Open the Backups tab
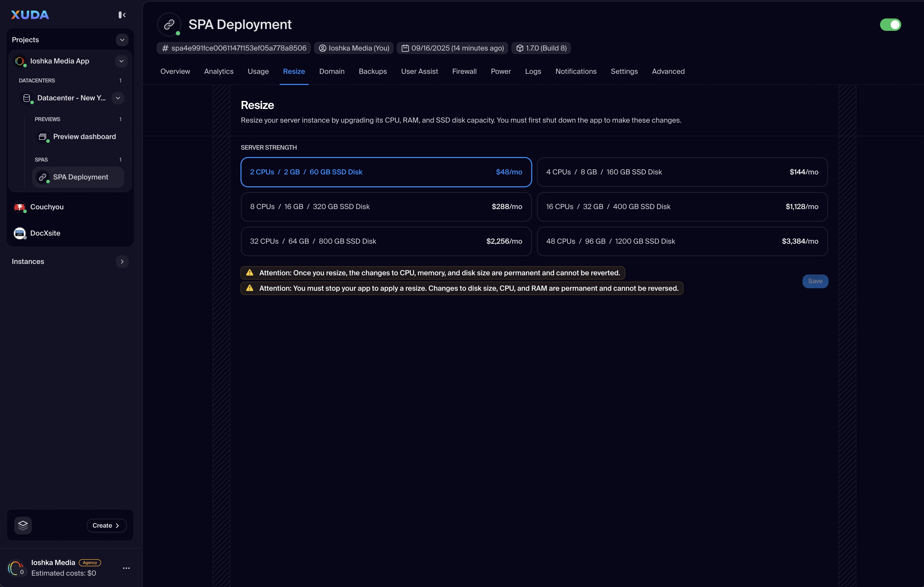 tap(372, 71)
